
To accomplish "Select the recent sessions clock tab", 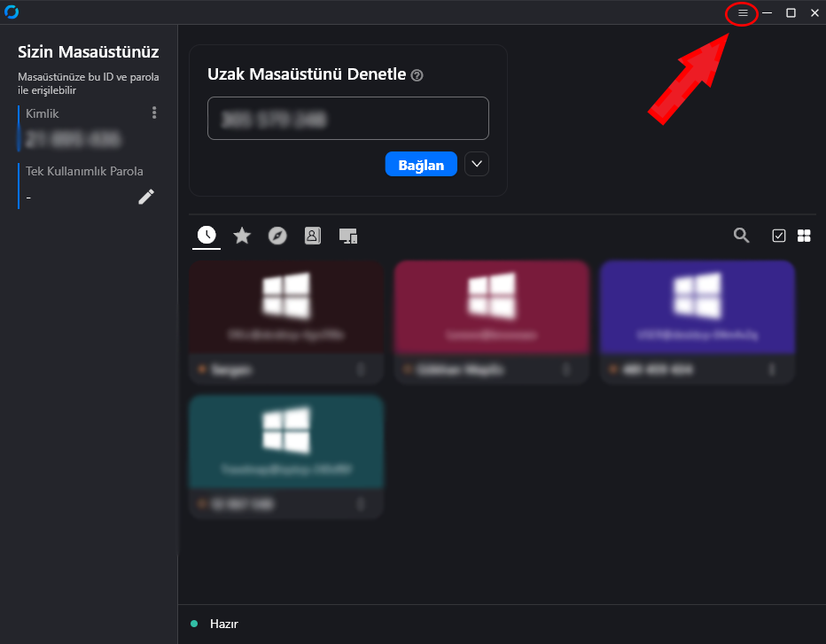I will [206, 235].
